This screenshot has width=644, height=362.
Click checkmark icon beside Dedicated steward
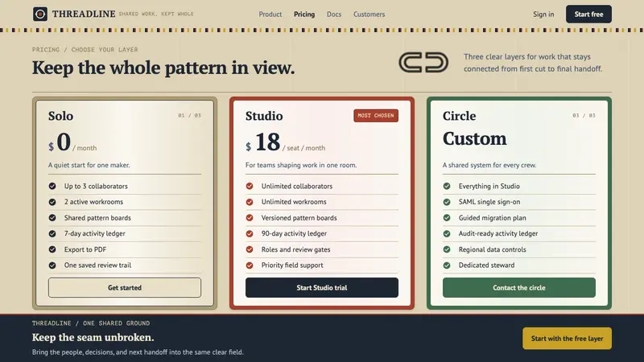(x=447, y=265)
